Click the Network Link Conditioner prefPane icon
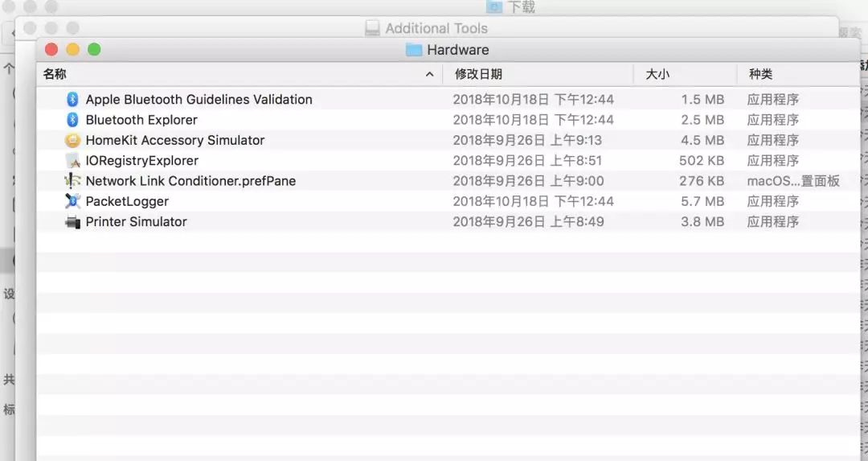868x461 pixels. 72,181
